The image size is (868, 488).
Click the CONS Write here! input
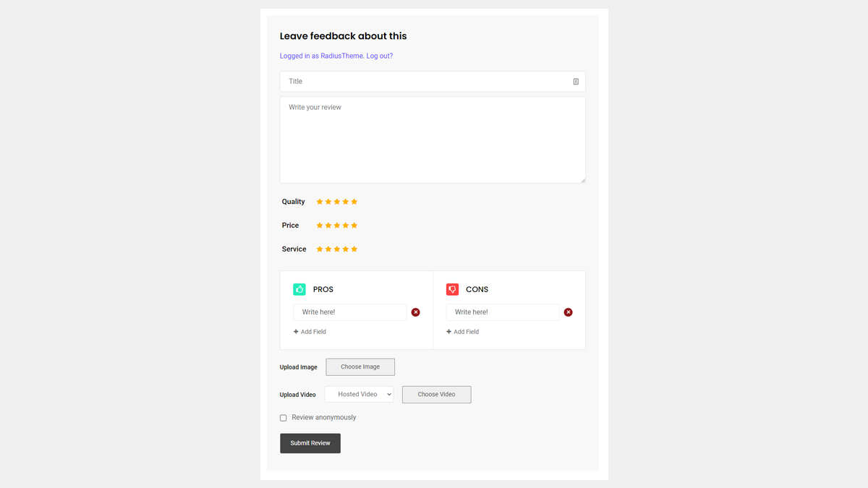point(503,312)
